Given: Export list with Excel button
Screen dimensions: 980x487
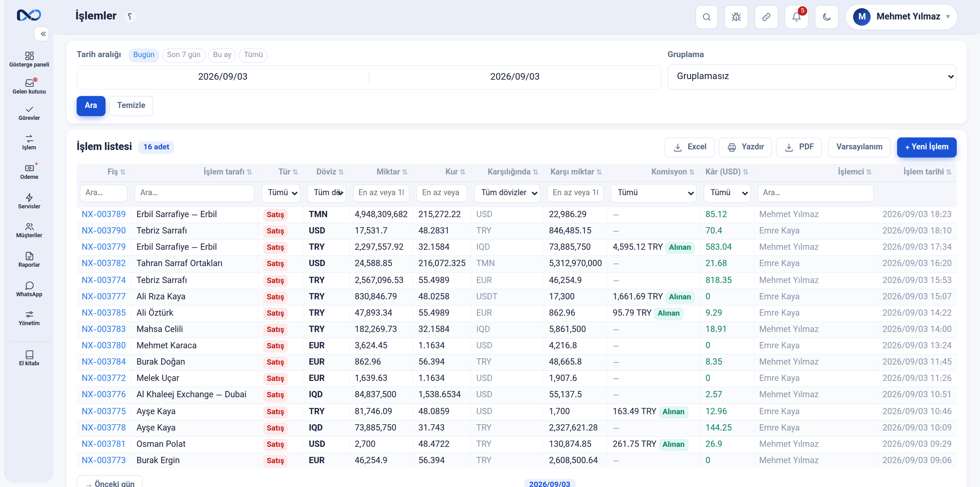Looking at the screenshot, I should [690, 147].
